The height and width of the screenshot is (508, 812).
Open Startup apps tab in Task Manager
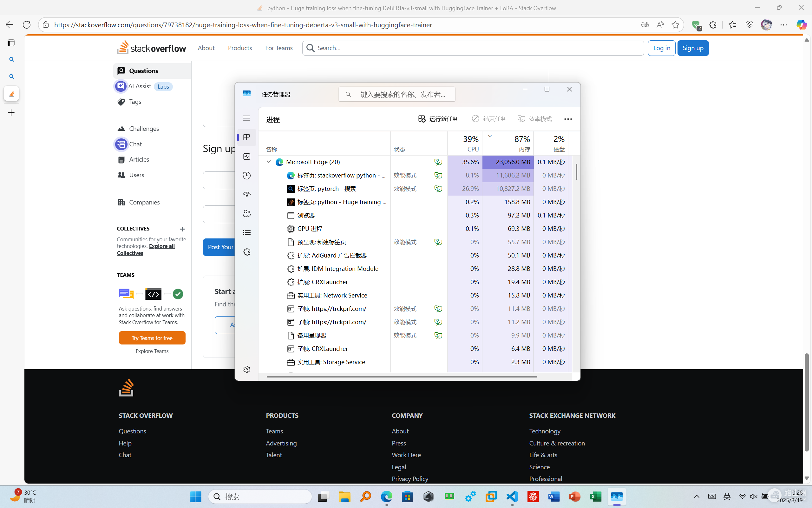[247, 195]
